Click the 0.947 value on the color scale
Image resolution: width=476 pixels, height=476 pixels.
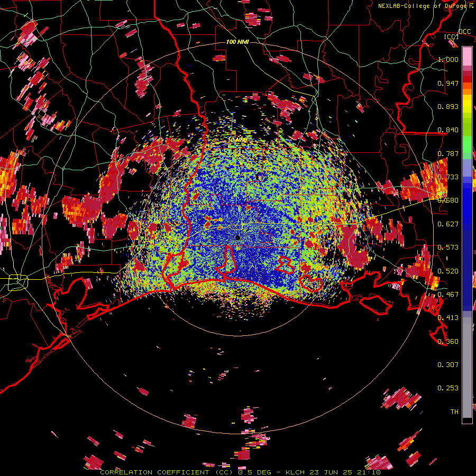(x=448, y=83)
